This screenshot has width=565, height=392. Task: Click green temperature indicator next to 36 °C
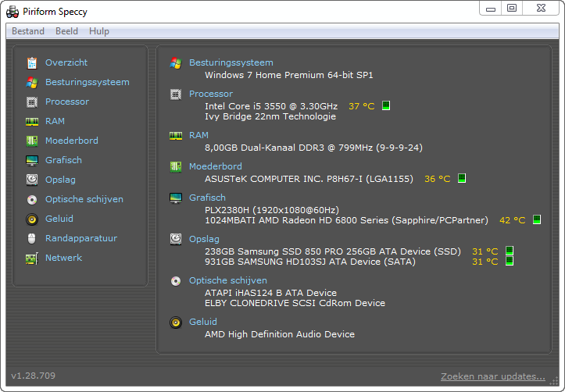pyautogui.click(x=462, y=178)
